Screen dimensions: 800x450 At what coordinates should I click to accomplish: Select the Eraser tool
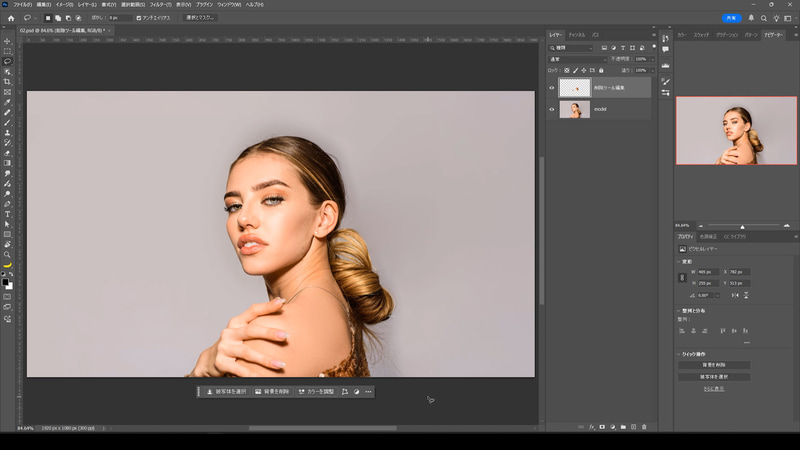(x=7, y=153)
